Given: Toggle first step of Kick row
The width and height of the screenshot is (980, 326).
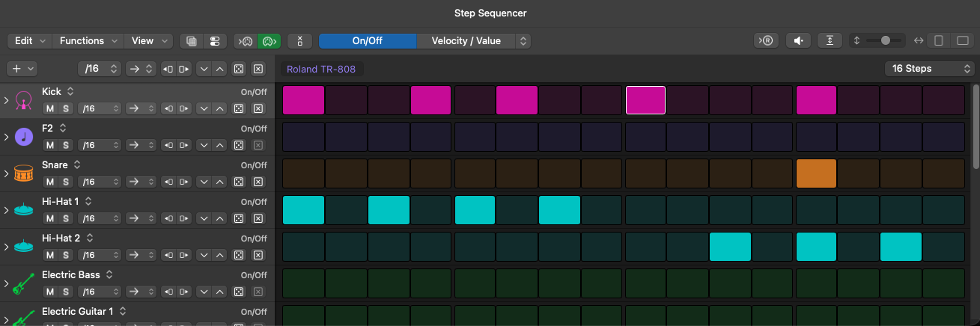Looking at the screenshot, I should [x=303, y=100].
